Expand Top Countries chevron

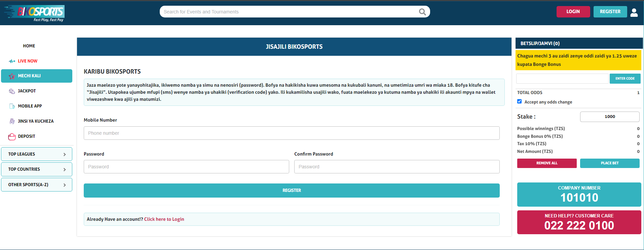(x=65, y=169)
